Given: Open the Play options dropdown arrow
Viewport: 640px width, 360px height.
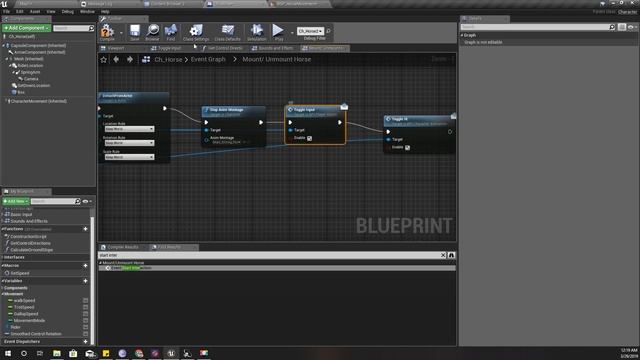Looking at the screenshot, I should tap(292, 33).
